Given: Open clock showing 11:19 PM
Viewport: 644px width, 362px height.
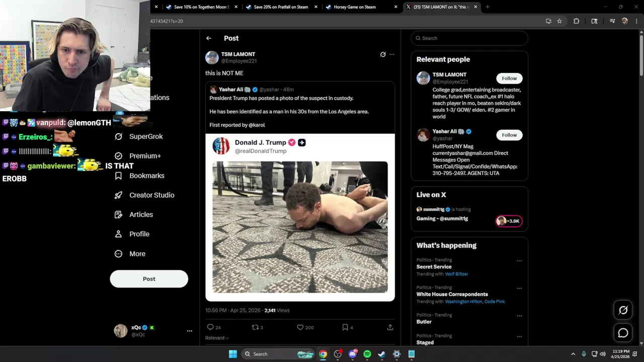Looking at the screenshot, I should tap(620, 354).
